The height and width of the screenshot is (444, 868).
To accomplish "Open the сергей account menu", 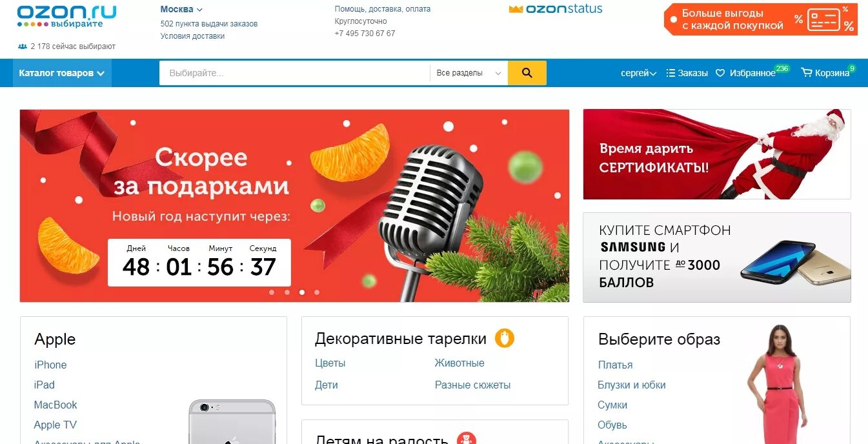I will 638,73.
